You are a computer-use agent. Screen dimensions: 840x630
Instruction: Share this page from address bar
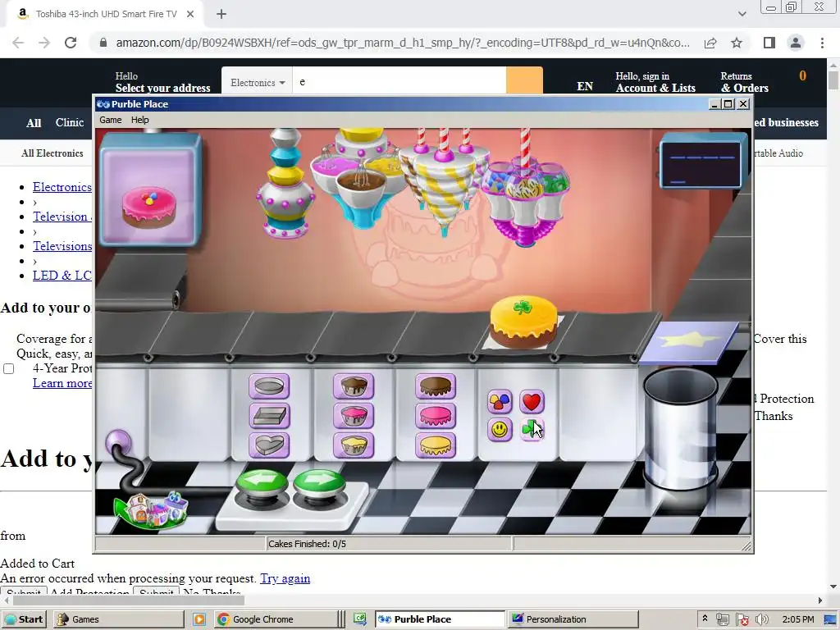710,43
